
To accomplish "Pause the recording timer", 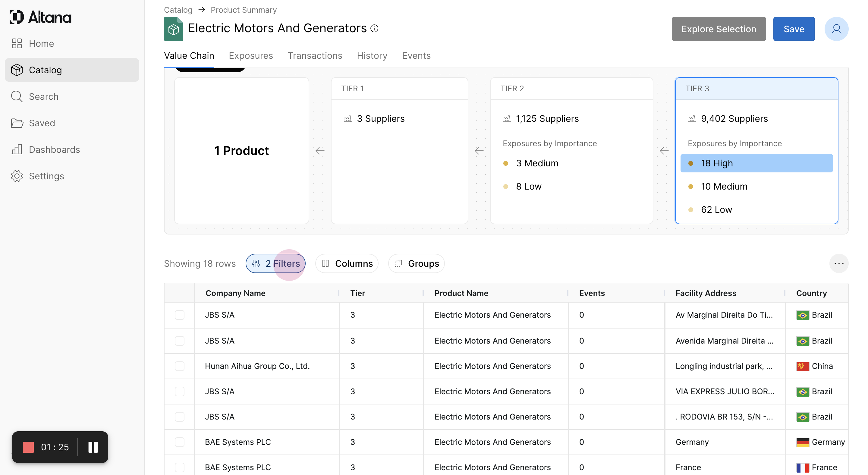I will tap(93, 447).
